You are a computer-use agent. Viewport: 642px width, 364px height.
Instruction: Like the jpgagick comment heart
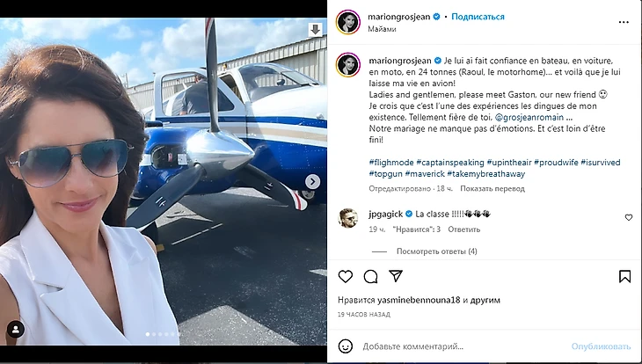pyautogui.click(x=629, y=218)
